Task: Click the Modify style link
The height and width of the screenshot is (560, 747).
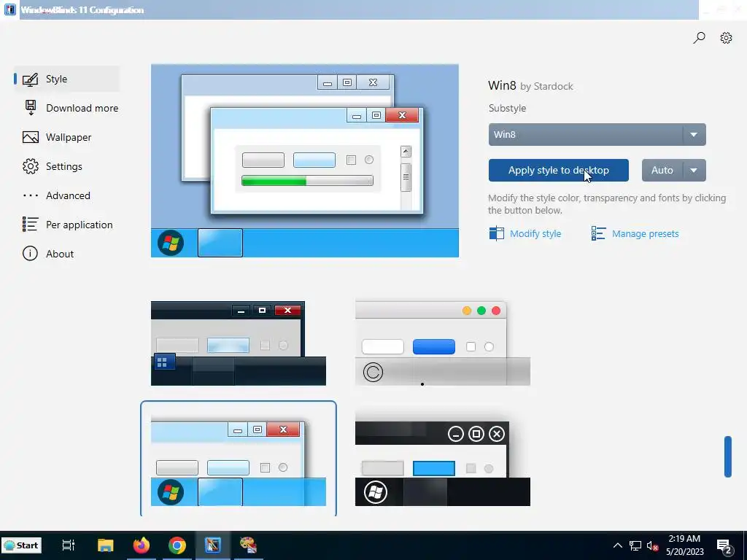Action: coord(535,234)
